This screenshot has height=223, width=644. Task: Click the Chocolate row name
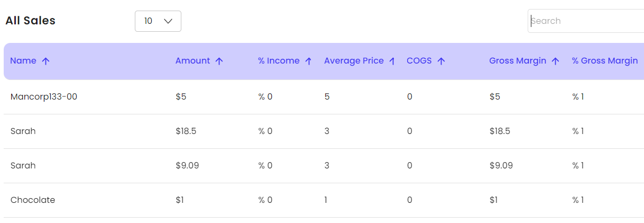[33, 200]
